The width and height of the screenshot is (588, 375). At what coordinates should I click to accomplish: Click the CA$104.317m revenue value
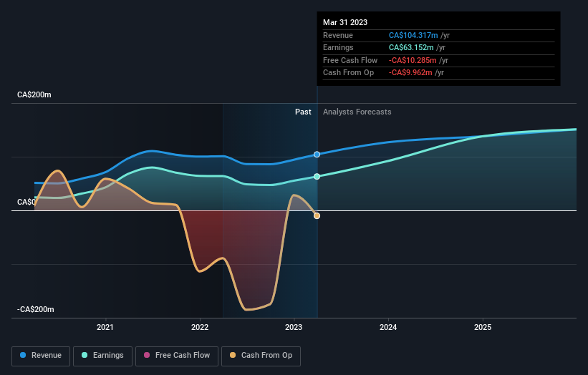click(x=413, y=35)
